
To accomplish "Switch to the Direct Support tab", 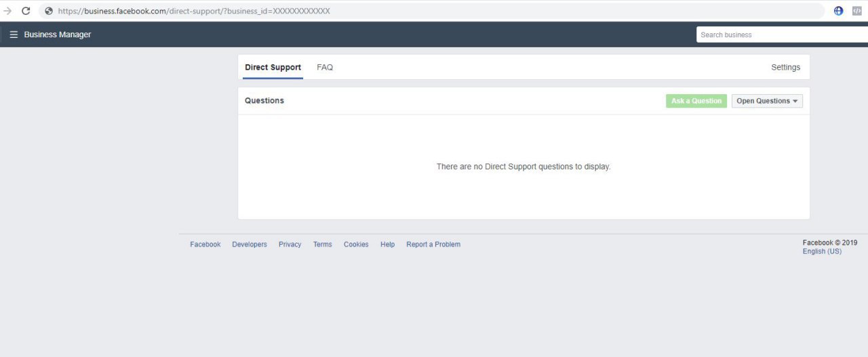I will tap(273, 67).
